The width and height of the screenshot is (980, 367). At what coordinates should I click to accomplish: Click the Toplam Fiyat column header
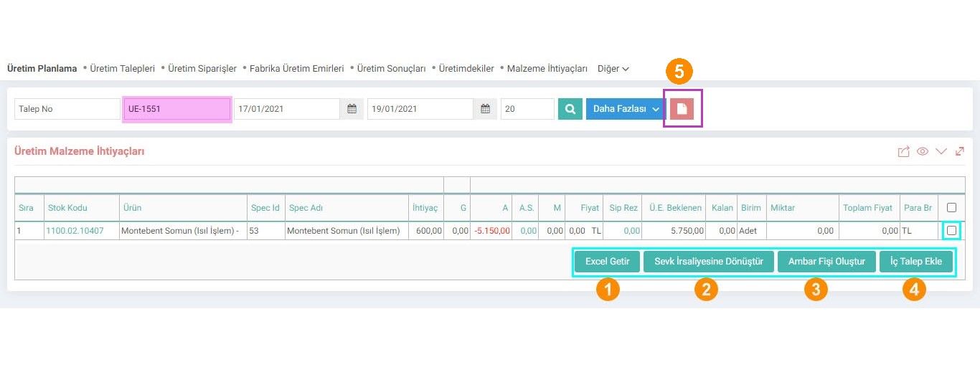coord(868,208)
